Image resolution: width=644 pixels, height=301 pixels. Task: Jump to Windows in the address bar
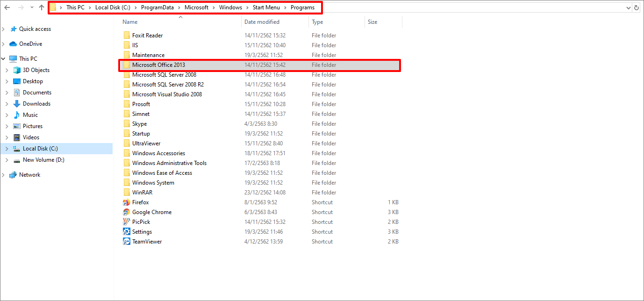tap(231, 7)
